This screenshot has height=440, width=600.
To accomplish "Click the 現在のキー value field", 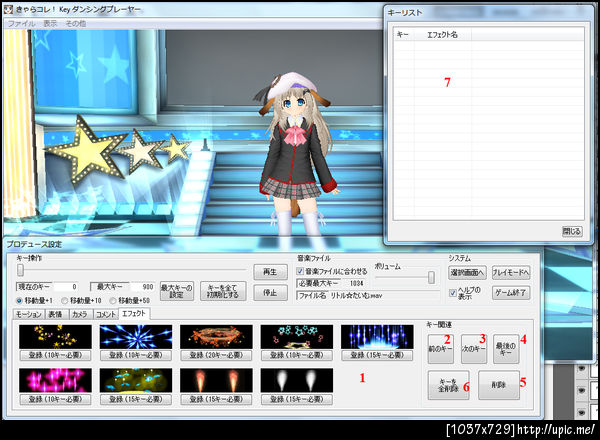I will pyautogui.click(x=66, y=287).
